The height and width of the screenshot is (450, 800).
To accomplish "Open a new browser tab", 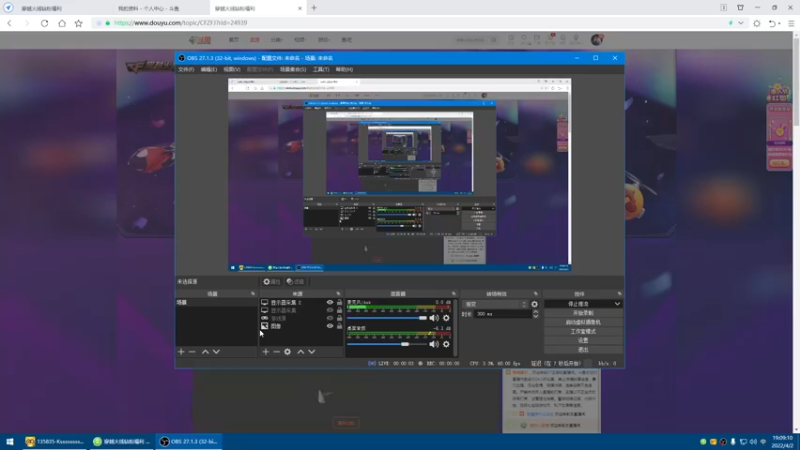I will click(314, 8).
